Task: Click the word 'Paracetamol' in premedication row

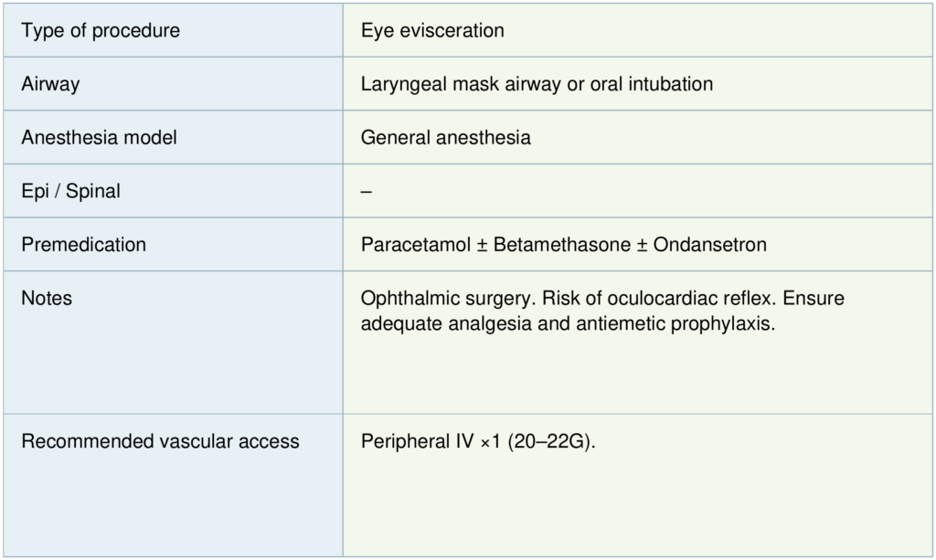Action: coord(415,245)
